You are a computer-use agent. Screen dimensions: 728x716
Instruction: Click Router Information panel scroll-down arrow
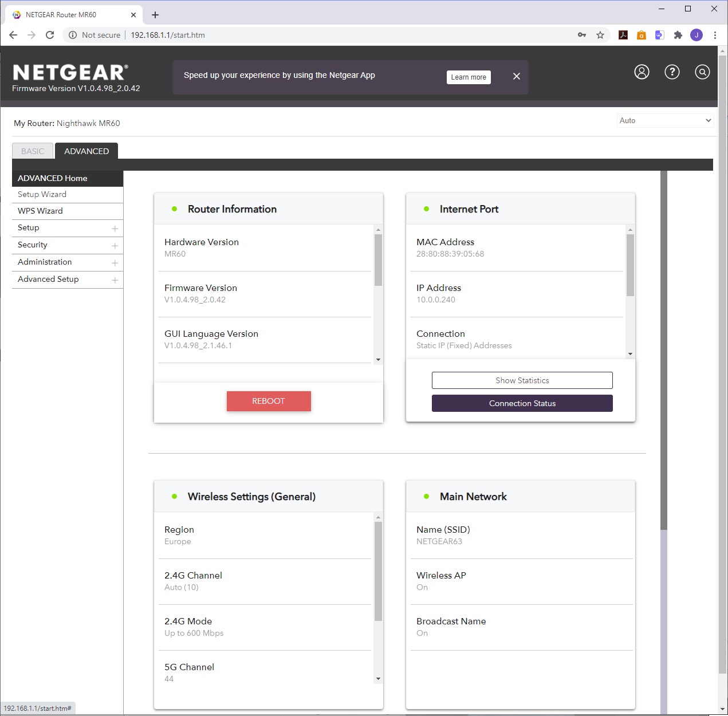pyautogui.click(x=378, y=360)
